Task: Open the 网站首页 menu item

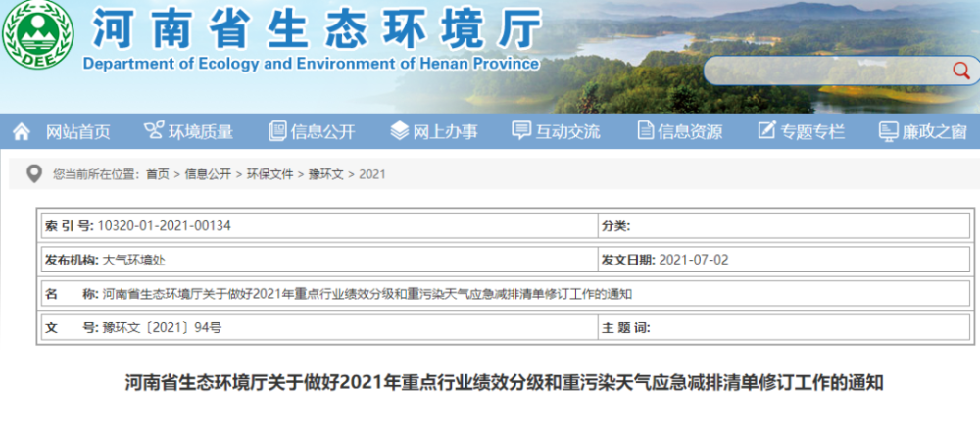Action: [x=78, y=132]
